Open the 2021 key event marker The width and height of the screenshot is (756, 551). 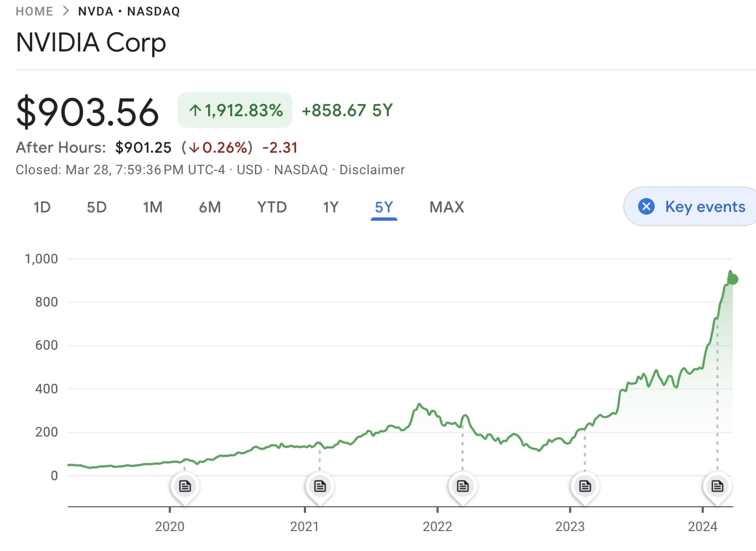[319, 485]
